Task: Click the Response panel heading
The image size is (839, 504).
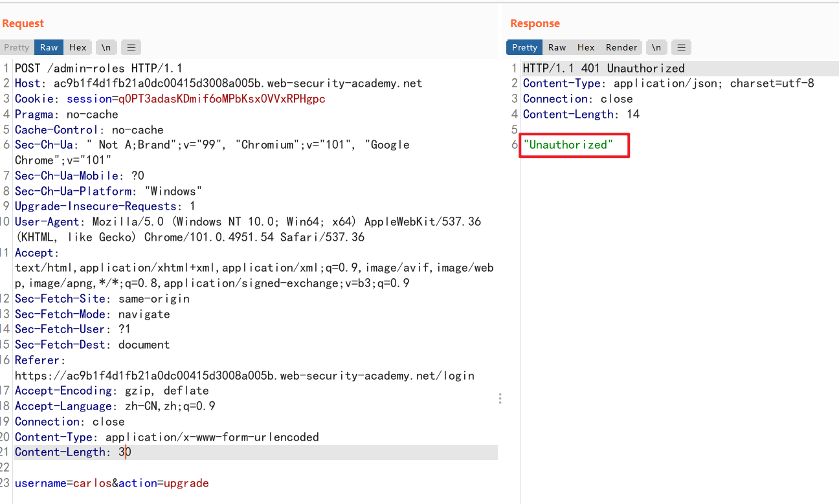Action: (x=535, y=23)
